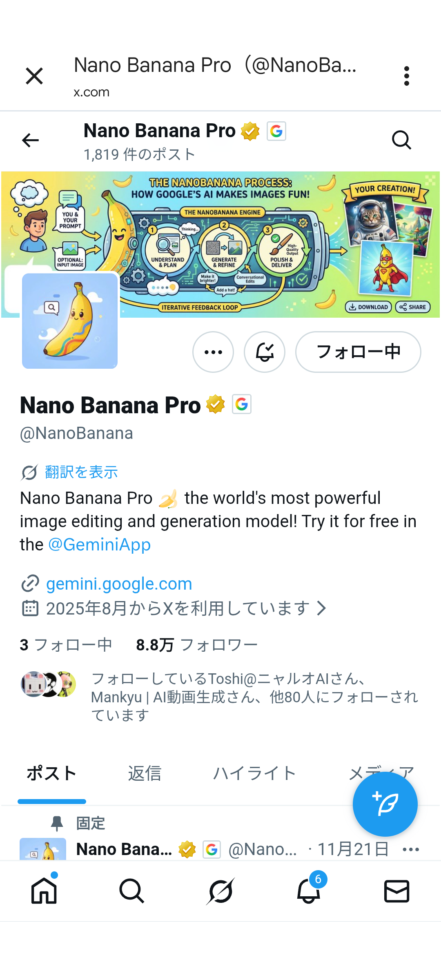This screenshot has height=980, width=441.
Task: Click 翻訳を表示 to translate bio
Action: point(81,472)
